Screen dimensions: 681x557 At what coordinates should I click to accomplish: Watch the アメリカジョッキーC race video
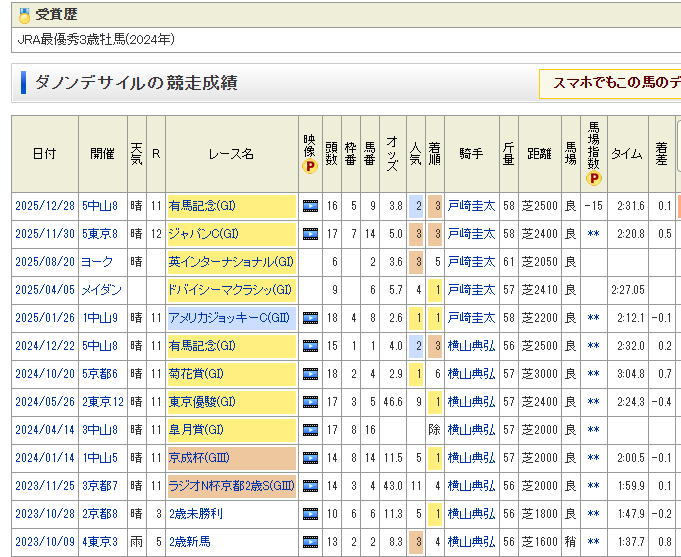coord(310,318)
